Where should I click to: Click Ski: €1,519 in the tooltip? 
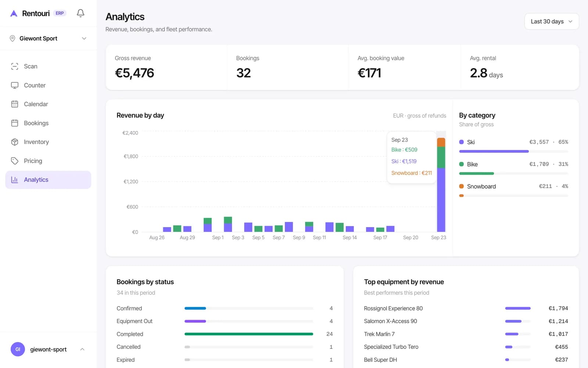point(404,161)
